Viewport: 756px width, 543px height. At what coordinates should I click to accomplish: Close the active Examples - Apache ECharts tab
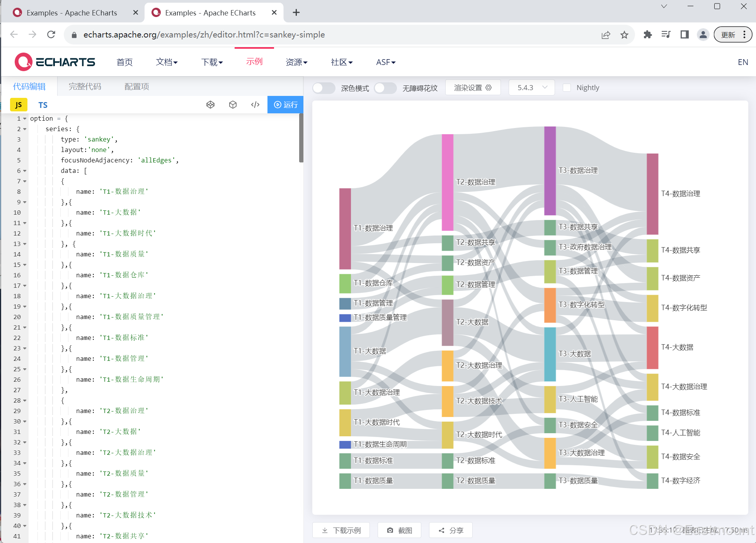coord(274,12)
